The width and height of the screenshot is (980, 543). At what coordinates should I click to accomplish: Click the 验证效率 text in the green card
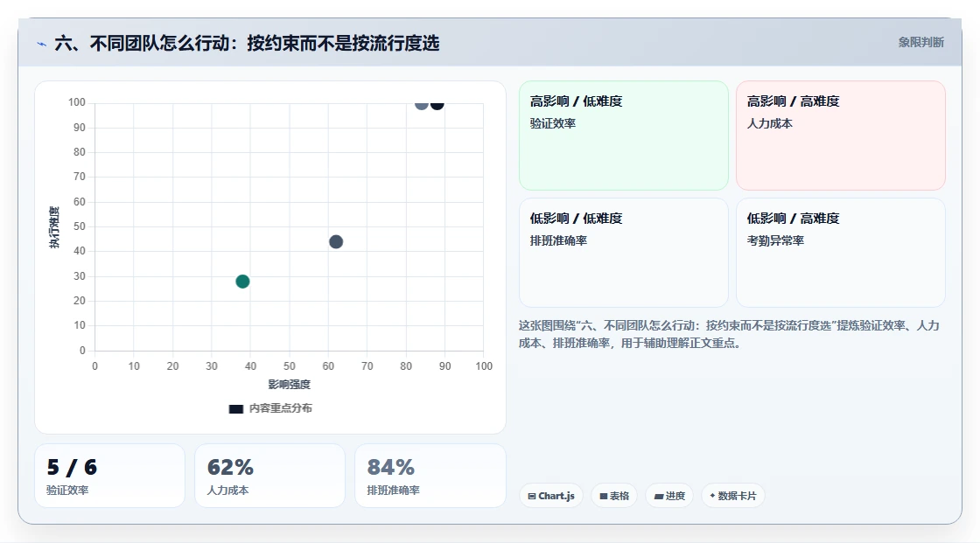click(552, 123)
